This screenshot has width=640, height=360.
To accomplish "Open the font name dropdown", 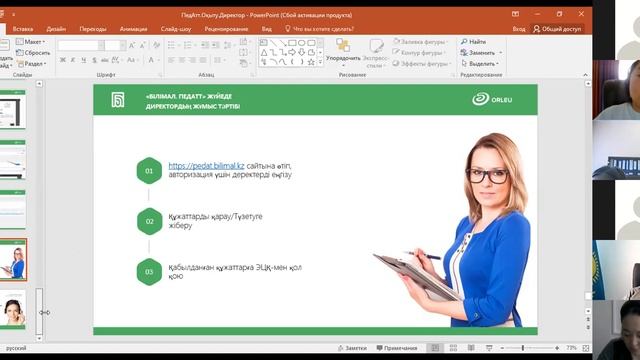I will pyautogui.click(x=101, y=45).
